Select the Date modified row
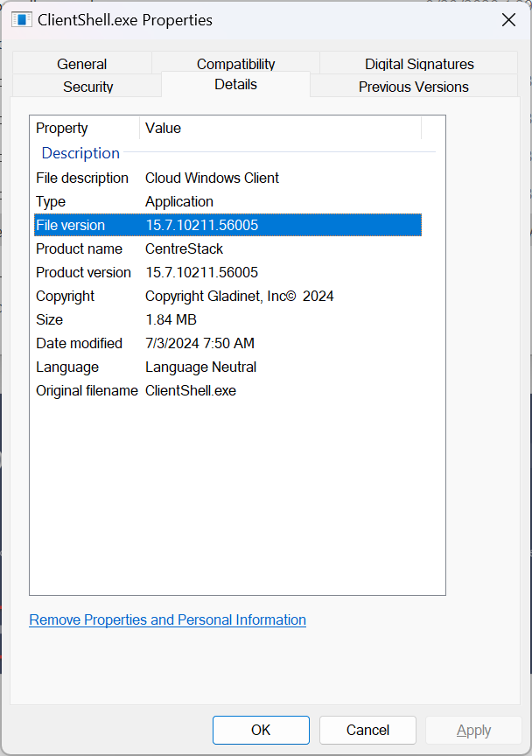 pos(227,343)
